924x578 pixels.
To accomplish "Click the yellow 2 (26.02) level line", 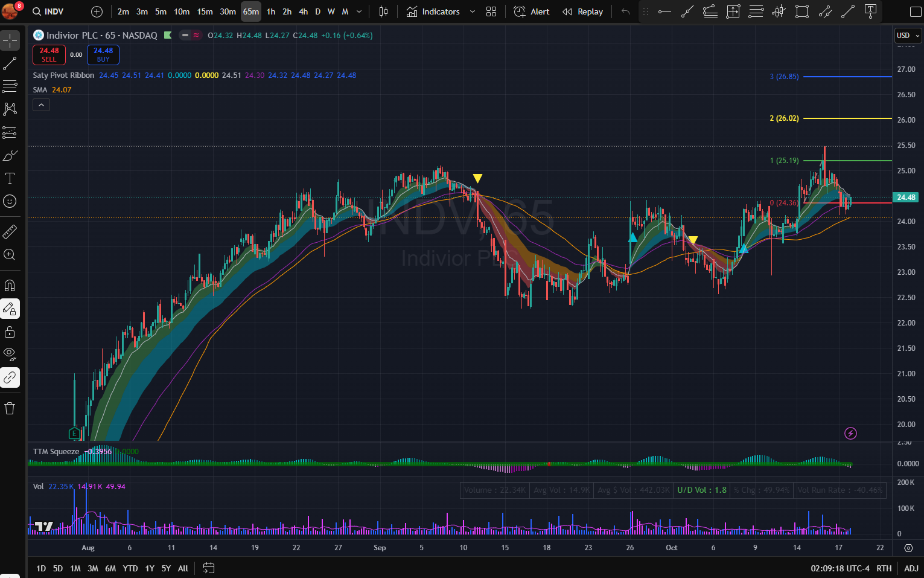I will [847, 118].
